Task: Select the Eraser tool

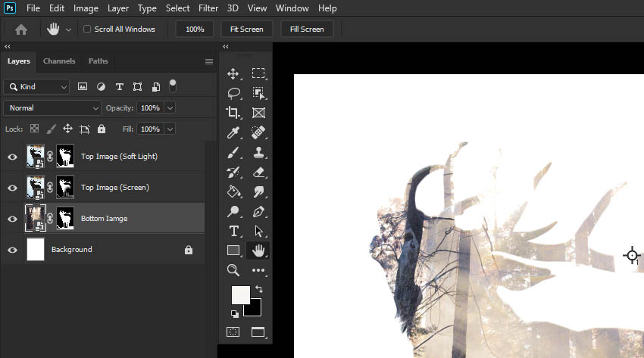Action: coord(258,173)
